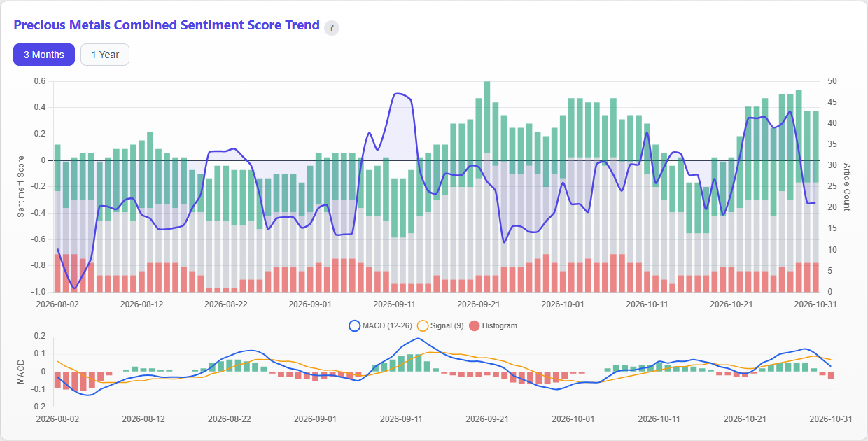Click the 0.6 sentiment axis value

click(x=39, y=81)
